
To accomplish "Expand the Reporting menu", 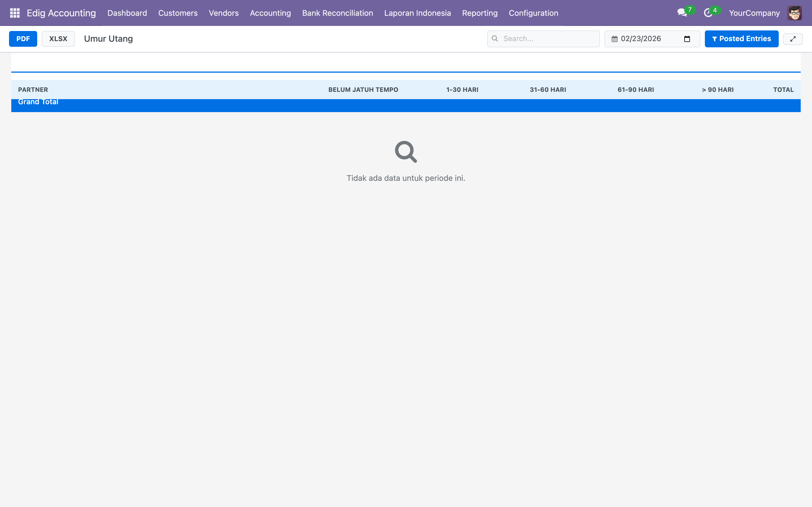I will click(x=480, y=13).
